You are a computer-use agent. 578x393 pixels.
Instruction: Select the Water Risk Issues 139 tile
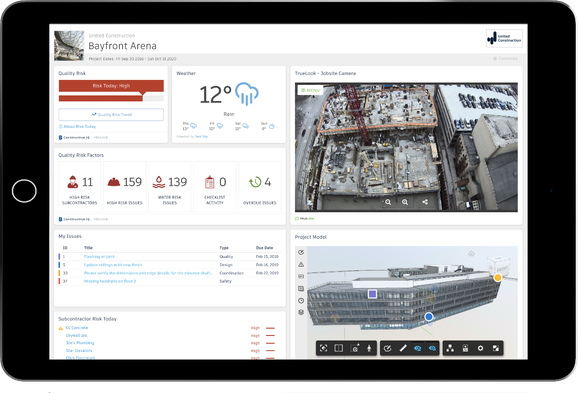(x=170, y=187)
